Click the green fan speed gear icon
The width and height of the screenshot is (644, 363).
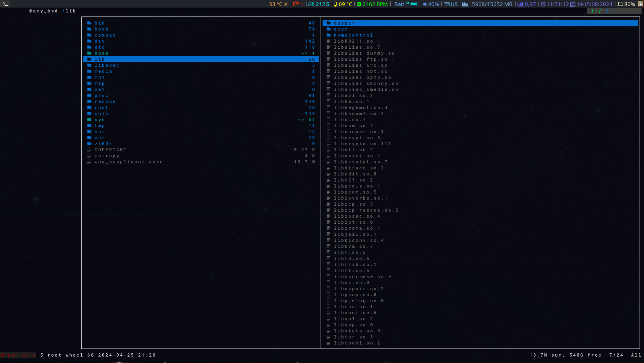point(359,4)
